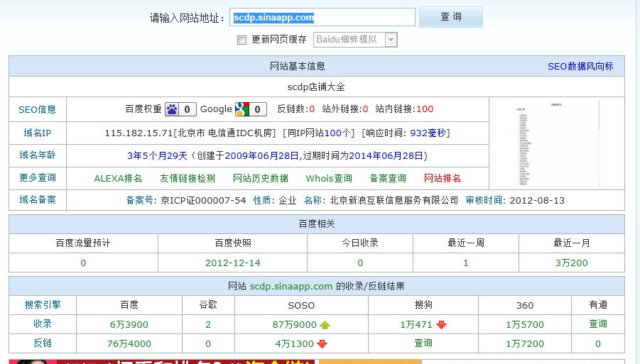Open the ALEXA排名 link
The height and width of the screenshot is (364, 640).
coord(118,179)
